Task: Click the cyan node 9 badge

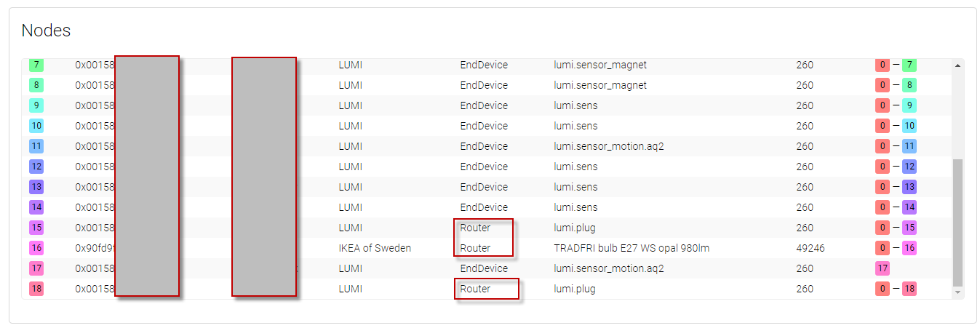Action: [x=36, y=105]
